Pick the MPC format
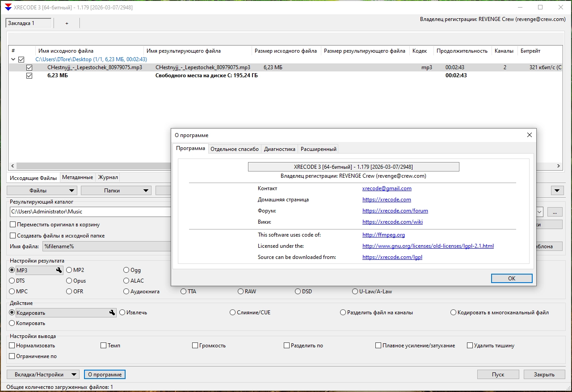This screenshot has height=392, width=572. click(x=12, y=292)
